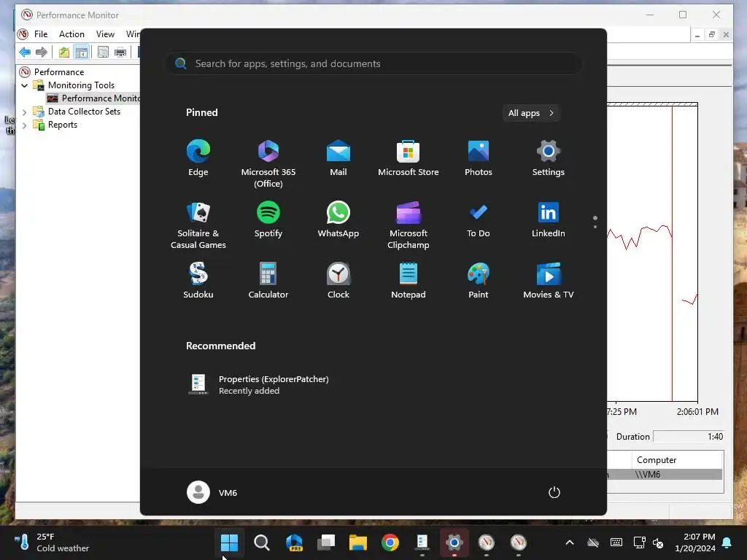Click the Properties toolbar icon in Performance Monitor

[103, 52]
